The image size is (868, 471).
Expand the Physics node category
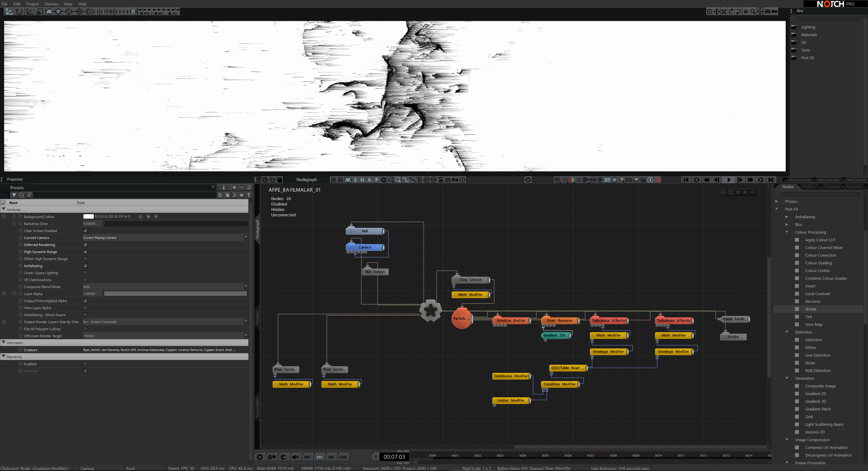tap(777, 201)
